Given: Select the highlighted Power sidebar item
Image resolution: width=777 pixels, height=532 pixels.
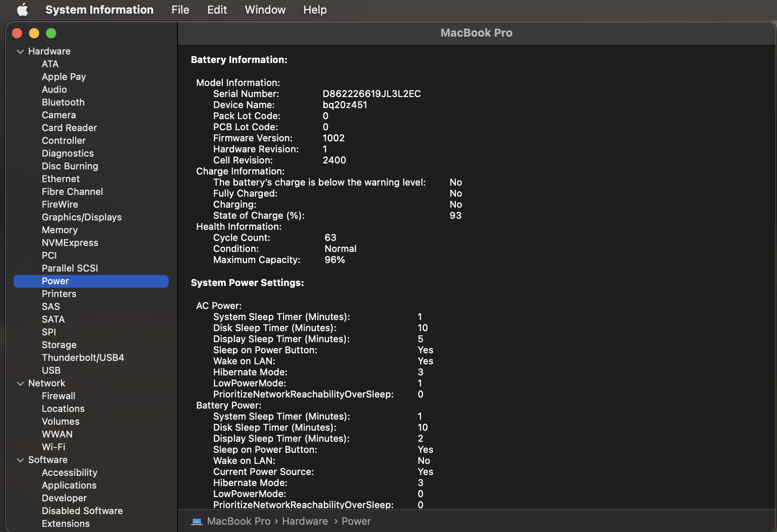Looking at the screenshot, I should pyautogui.click(x=91, y=281).
